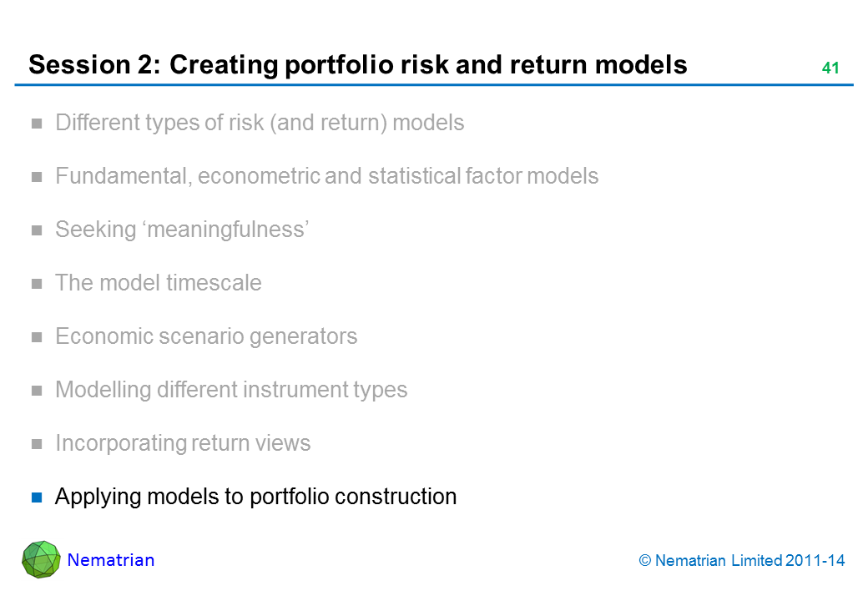Click the Nematrian polyhedron logo icon
Screen dimensions: 868x601
[x=41, y=559]
